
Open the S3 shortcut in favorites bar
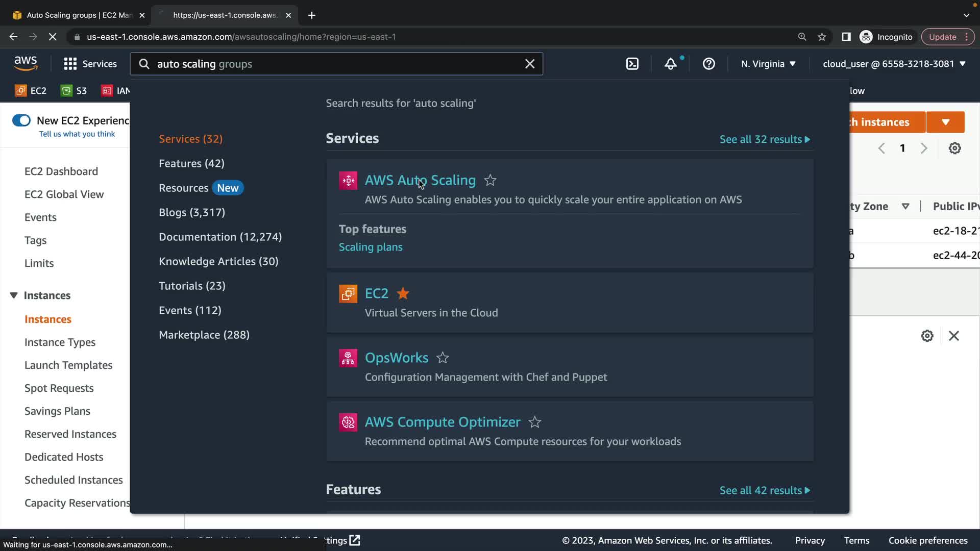(x=75, y=91)
